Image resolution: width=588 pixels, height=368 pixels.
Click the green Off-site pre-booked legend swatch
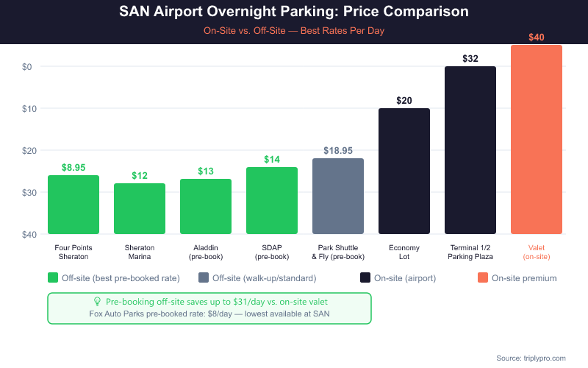(x=53, y=278)
